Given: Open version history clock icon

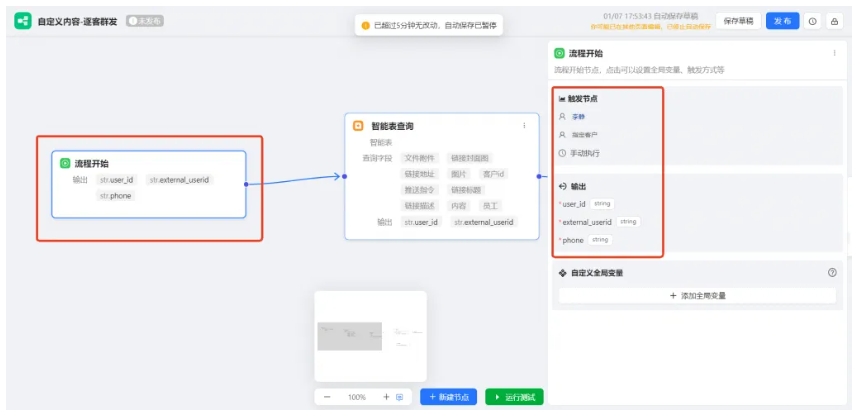Looking at the screenshot, I should click(813, 21).
